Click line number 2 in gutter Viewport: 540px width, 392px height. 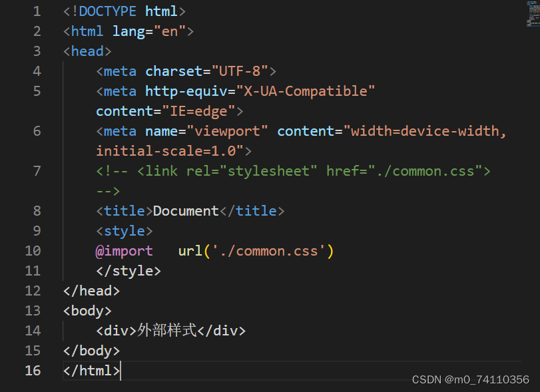(37, 31)
